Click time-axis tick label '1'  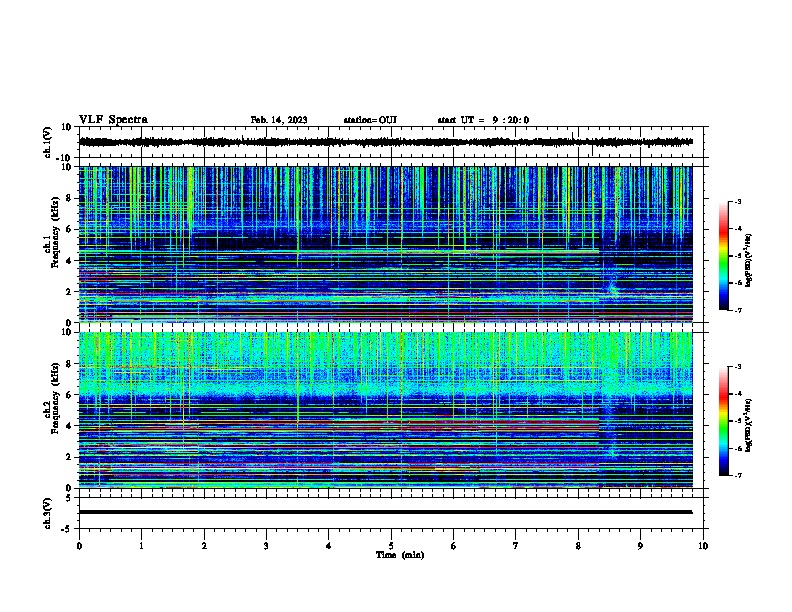[141, 546]
